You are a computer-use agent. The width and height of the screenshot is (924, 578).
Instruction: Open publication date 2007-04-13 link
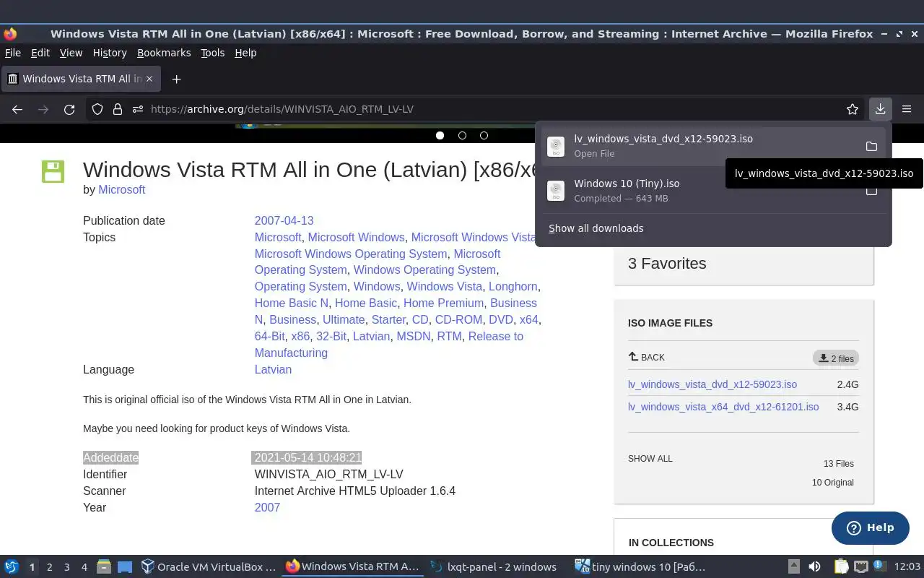(x=284, y=220)
